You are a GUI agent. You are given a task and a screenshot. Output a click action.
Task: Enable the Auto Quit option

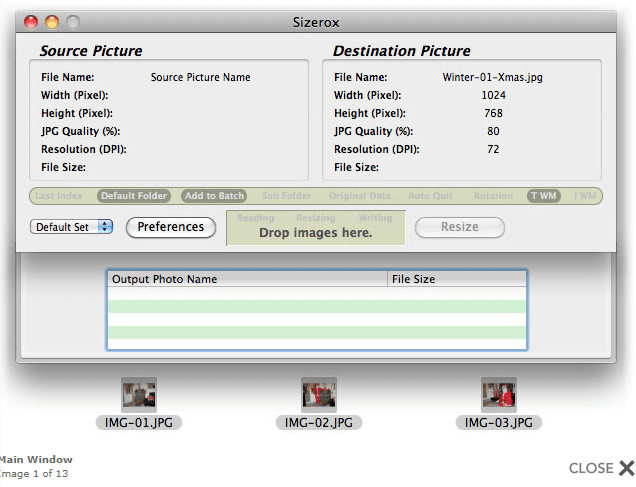pos(431,196)
